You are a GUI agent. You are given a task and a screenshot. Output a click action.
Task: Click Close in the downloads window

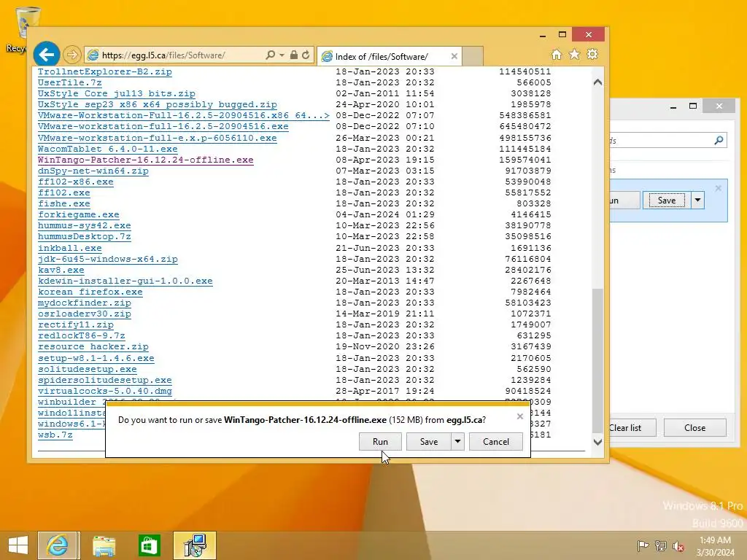(694, 427)
